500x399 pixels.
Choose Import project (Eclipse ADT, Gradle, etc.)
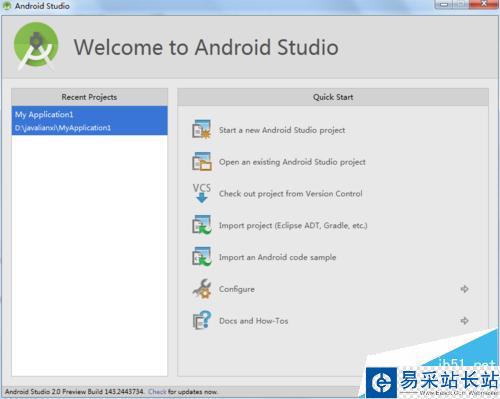(x=293, y=226)
